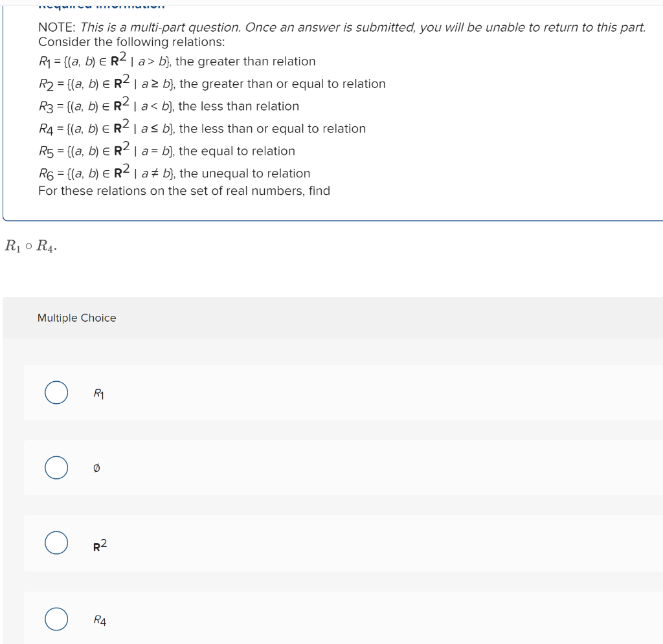This screenshot has height=644, width=663.
Task: Click the greater than relation definition line
Action: (x=177, y=60)
